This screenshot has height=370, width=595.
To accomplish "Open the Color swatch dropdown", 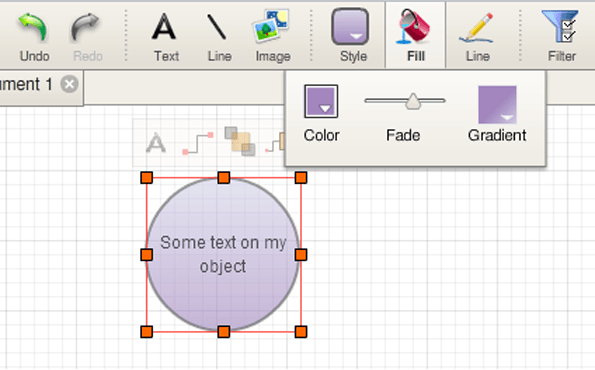I will pyautogui.click(x=321, y=101).
